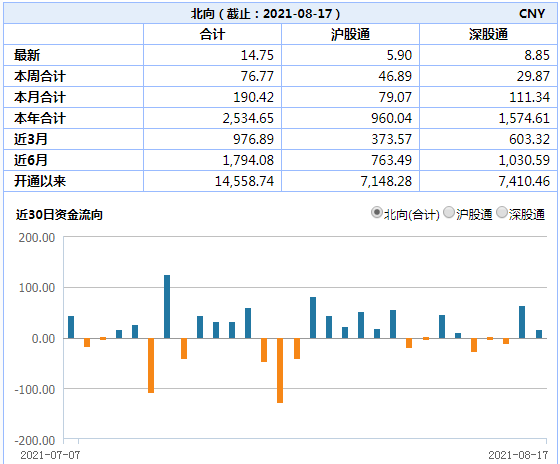
Task: Click the 近30日资金流向 chart title
Action: [59, 215]
